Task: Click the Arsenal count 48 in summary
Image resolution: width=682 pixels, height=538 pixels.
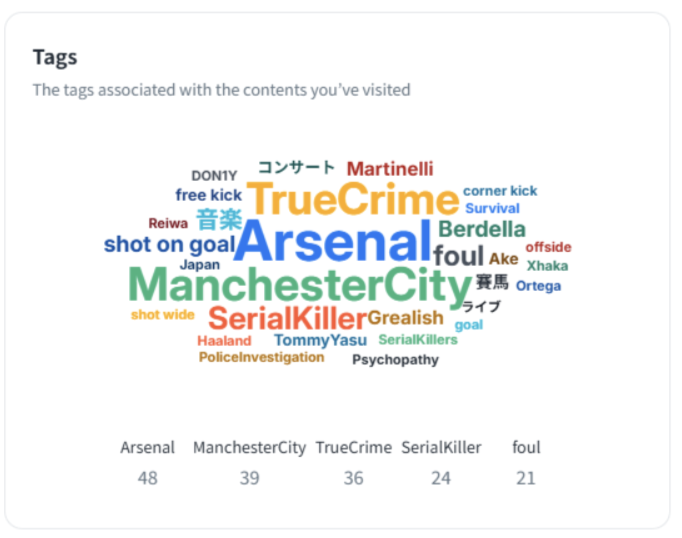Action: (147, 478)
